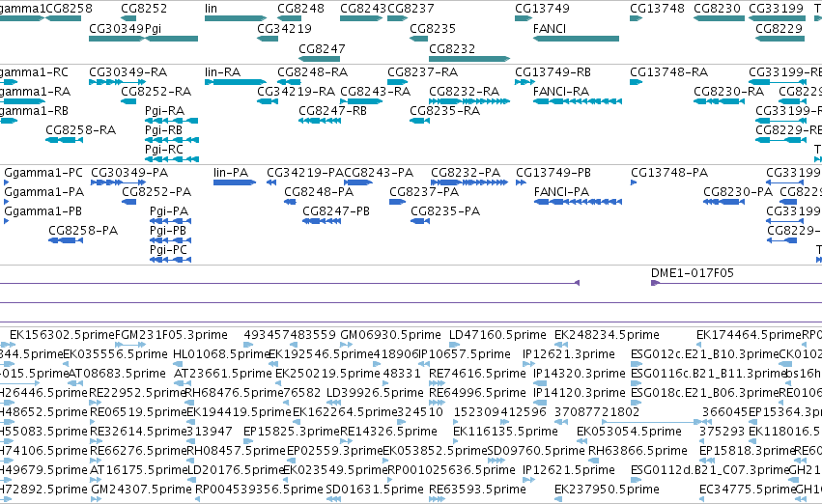Click protein CG8248-PA label
The image size is (822, 504).
tap(319, 192)
